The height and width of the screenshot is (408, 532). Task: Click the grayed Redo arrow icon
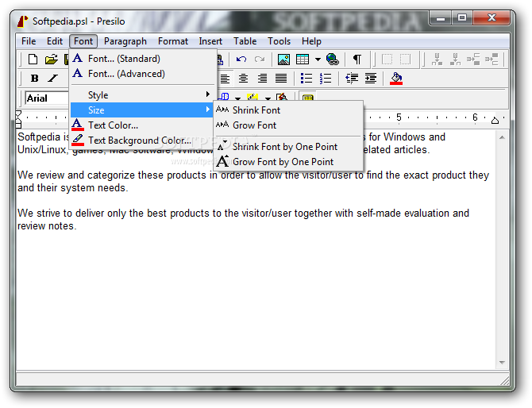pyautogui.click(x=260, y=60)
